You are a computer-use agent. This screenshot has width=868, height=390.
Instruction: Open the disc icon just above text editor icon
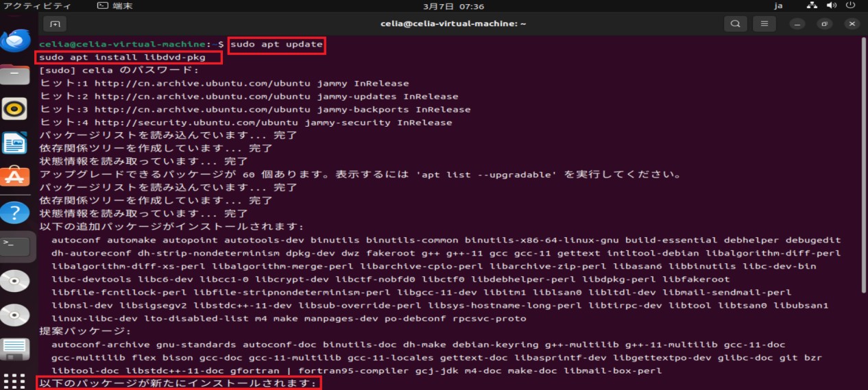[x=15, y=315]
